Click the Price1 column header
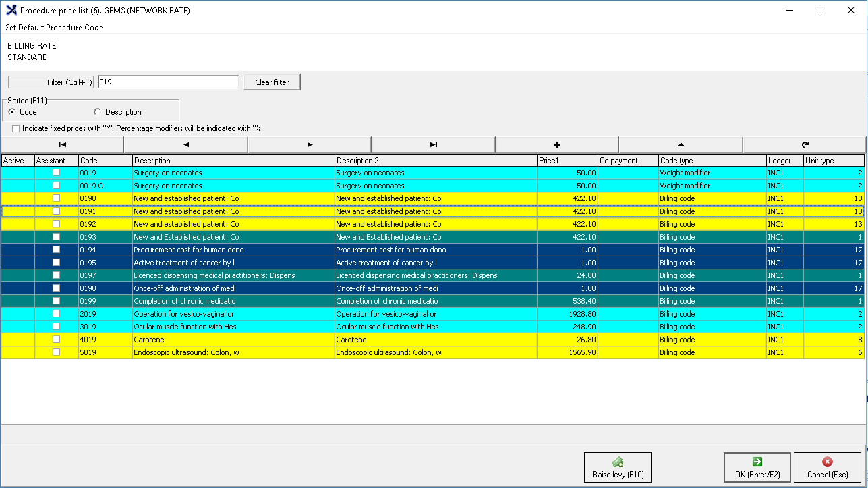The height and width of the screenshot is (488, 868). tap(567, 161)
